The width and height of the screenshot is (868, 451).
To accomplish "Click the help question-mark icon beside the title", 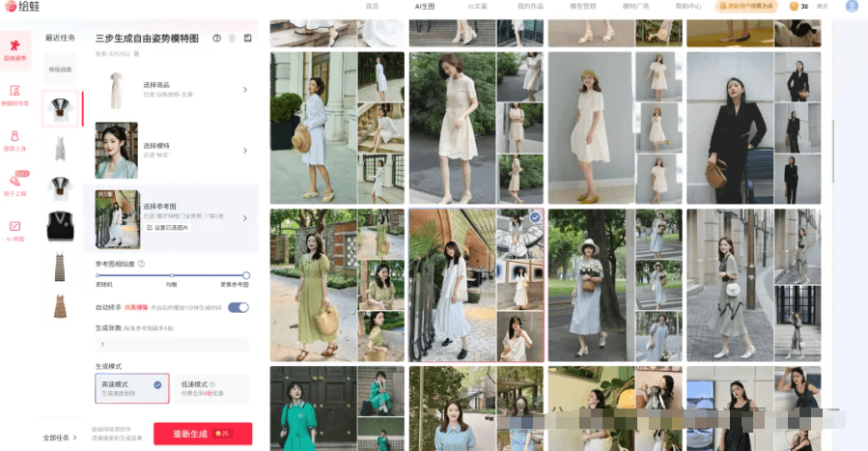I will click(x=217, y=39).
